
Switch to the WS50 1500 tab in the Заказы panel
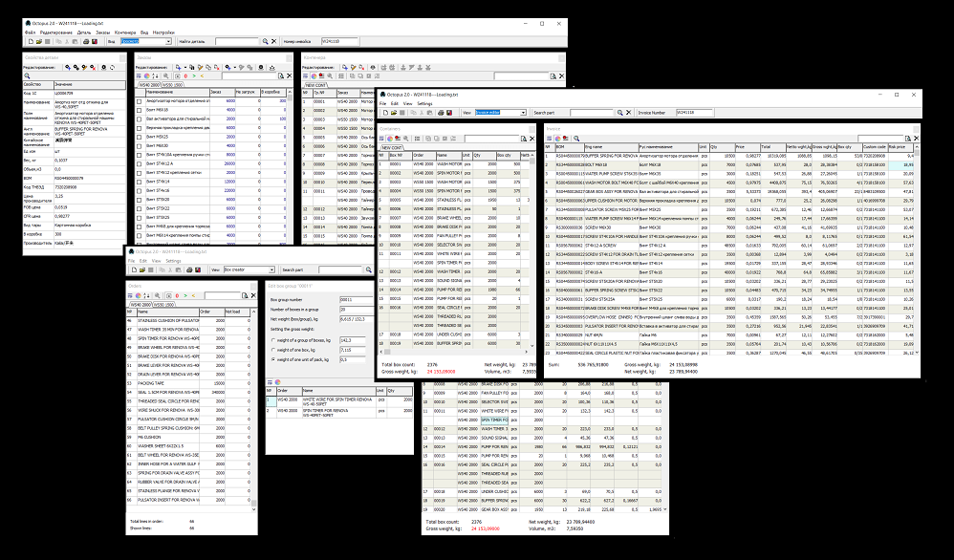pos(172,85)
